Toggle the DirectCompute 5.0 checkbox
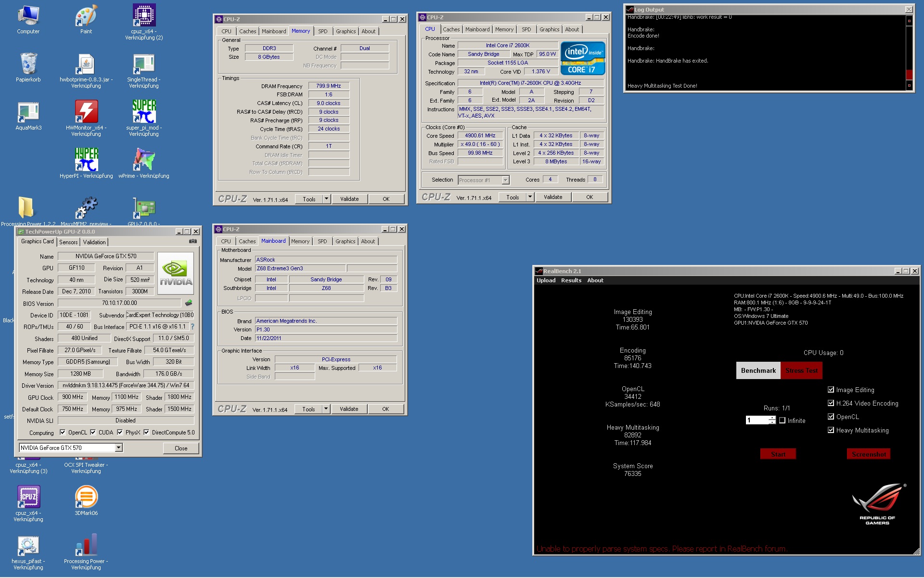 point(146,432)
